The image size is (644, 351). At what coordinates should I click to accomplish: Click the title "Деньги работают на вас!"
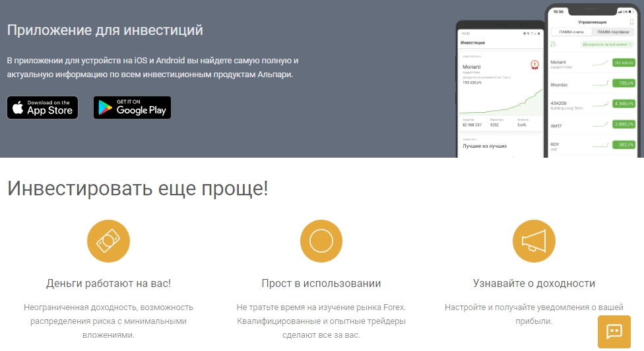[x=108, y=283]
